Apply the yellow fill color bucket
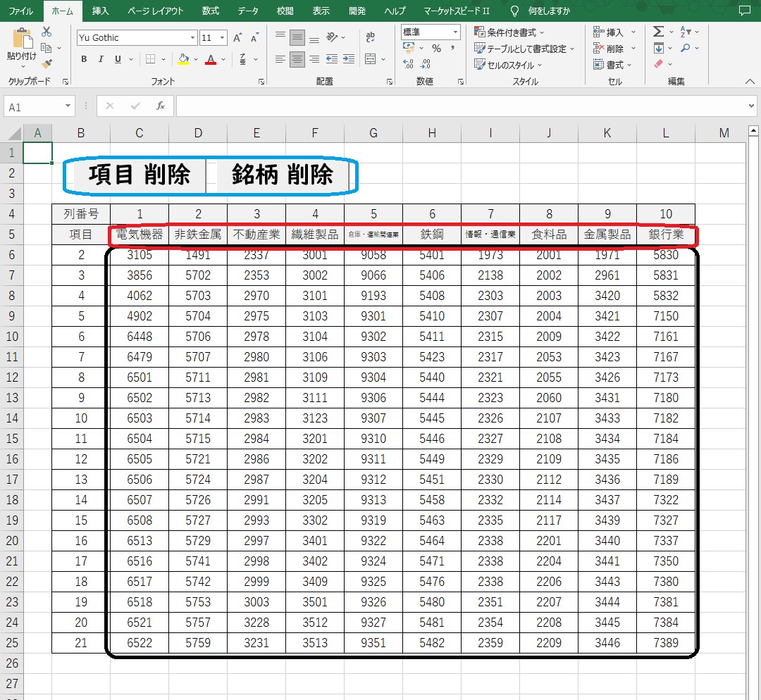 [x=183, y=59]
